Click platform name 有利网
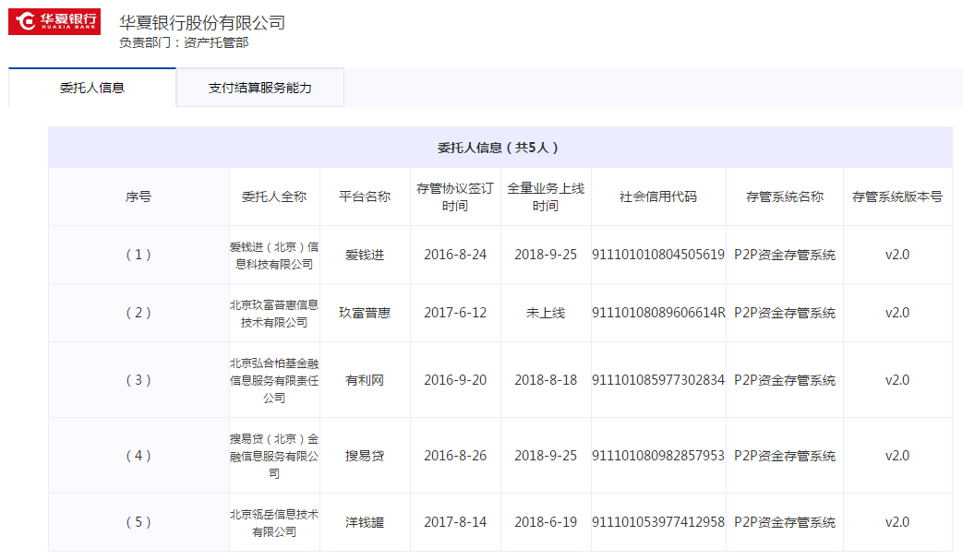The height and width of the screenshot is (560, 963). click(x=365, y=380)
